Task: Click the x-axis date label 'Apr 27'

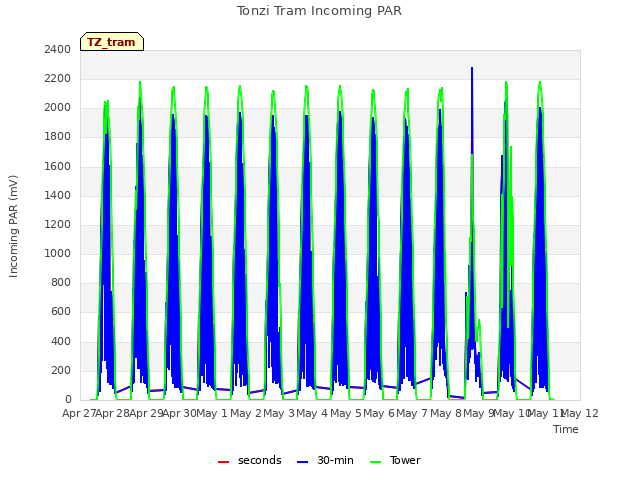Action: pos(79,413)
